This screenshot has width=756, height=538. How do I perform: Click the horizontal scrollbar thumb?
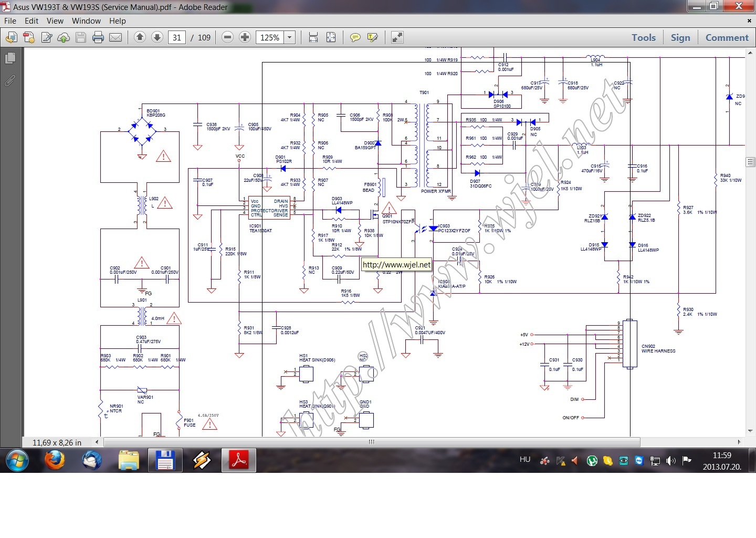(372, 442)
